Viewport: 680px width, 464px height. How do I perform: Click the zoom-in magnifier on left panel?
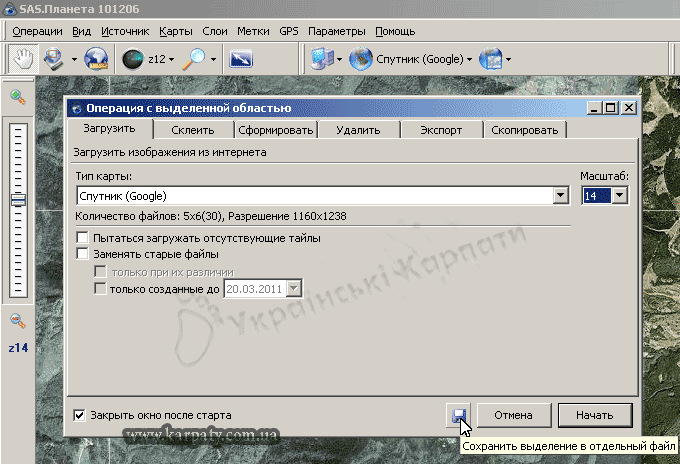pos(18,97)
